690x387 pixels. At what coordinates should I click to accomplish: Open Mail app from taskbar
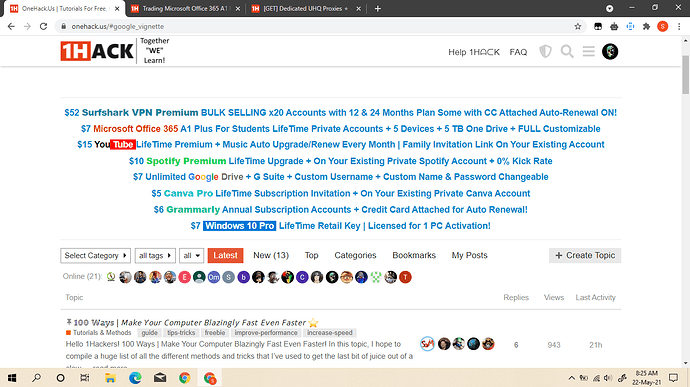tap(160, 378)
